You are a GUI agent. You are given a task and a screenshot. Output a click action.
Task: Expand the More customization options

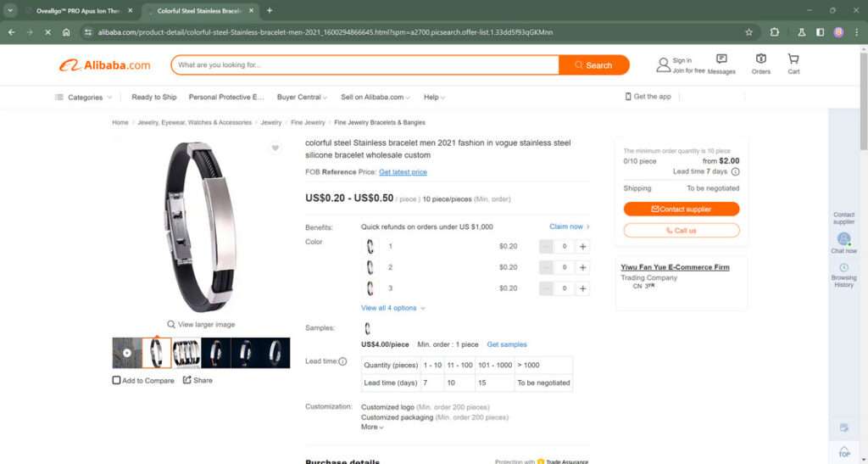coord(372,427)
